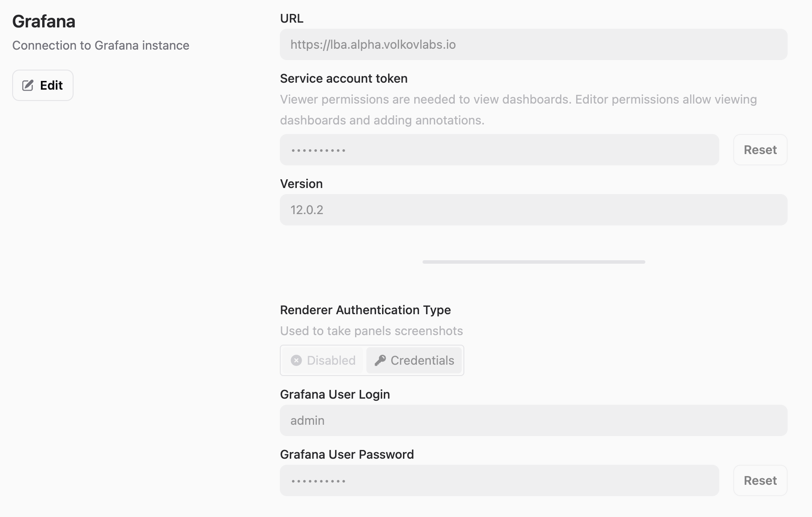Reset the Grafana User Password
Viewport: 812px width, 517px height.
pyautogui.click(x=760, y=480)
